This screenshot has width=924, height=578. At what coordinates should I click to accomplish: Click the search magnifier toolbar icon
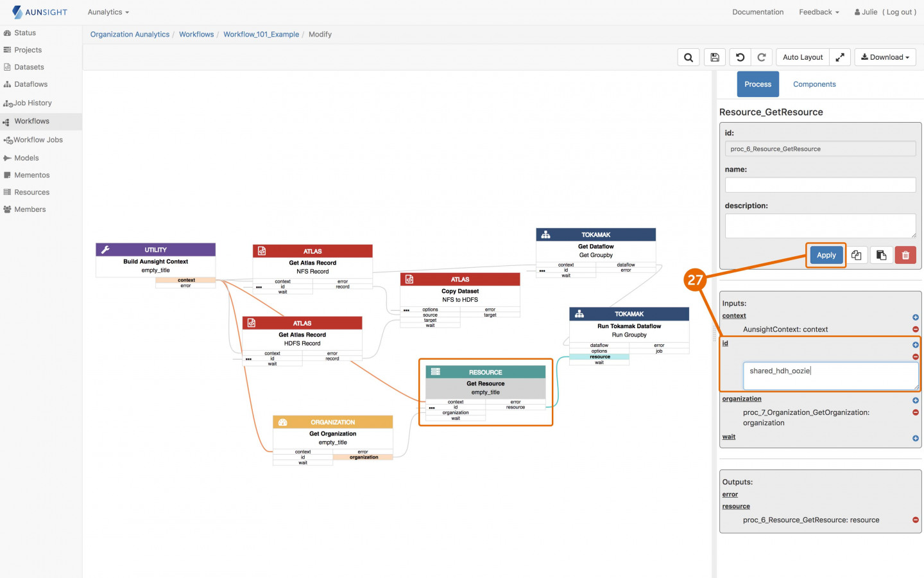click(x=688, y=58)
